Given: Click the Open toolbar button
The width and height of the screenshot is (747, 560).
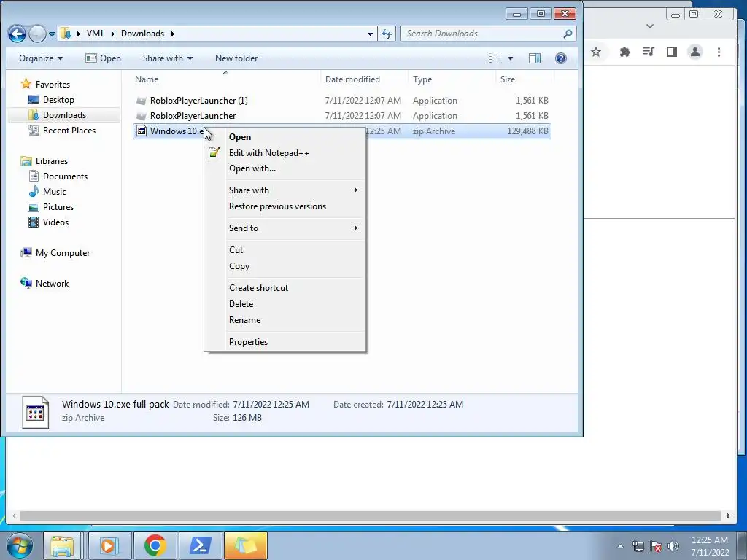Looking at the screenshot, I should (104, 58).
